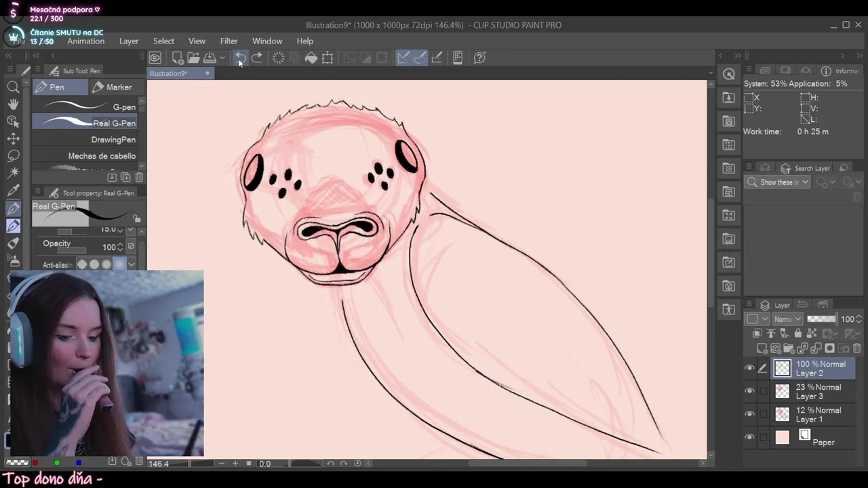This screenshot has height=488, width=868.
Task: Open the Window menu
Action: point(267,41)
